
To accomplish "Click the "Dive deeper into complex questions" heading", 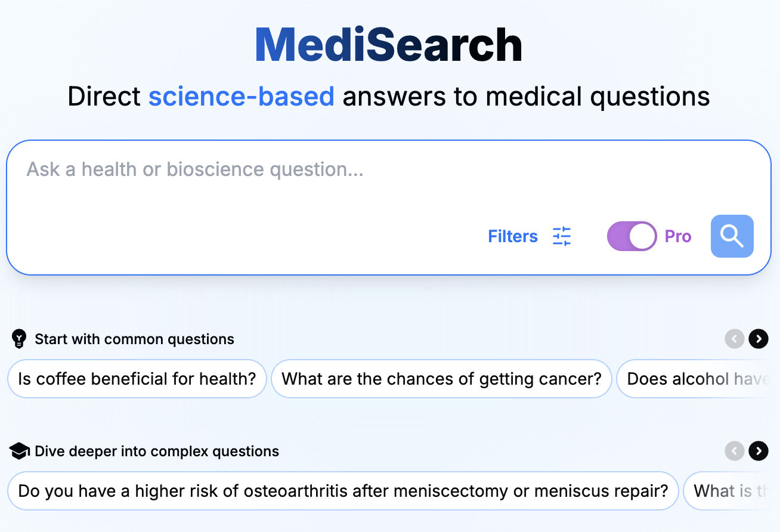I will tap(157, 451).
